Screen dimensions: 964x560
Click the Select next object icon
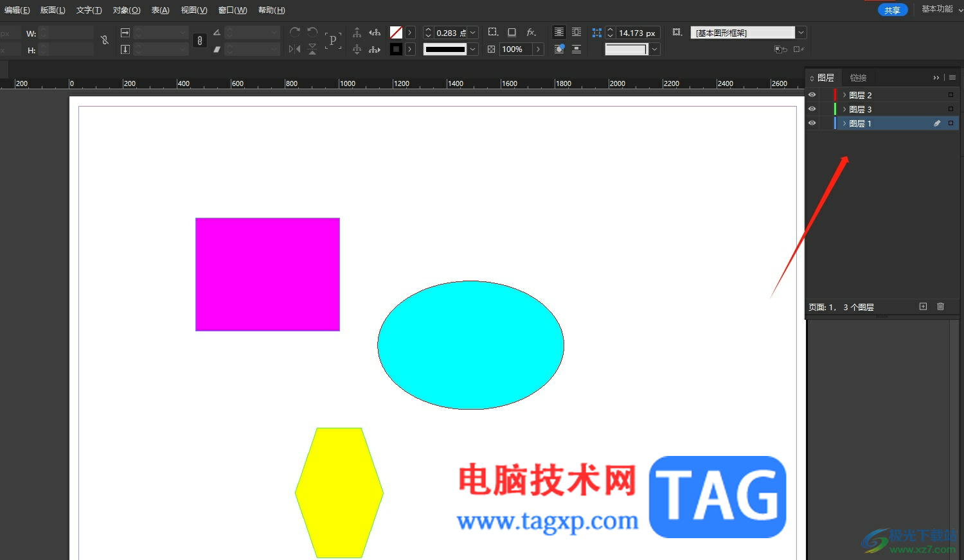pyautogui.click(x=375, y=49)
